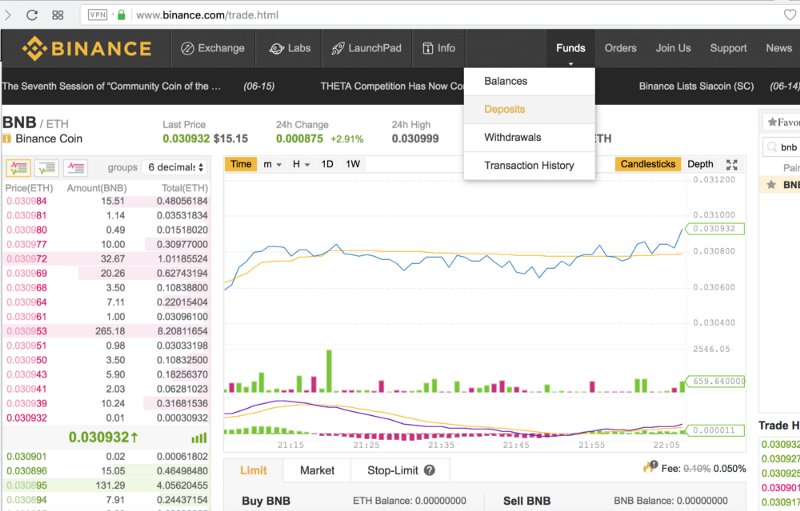Select the Limit order tab

[x=253, y=470]
